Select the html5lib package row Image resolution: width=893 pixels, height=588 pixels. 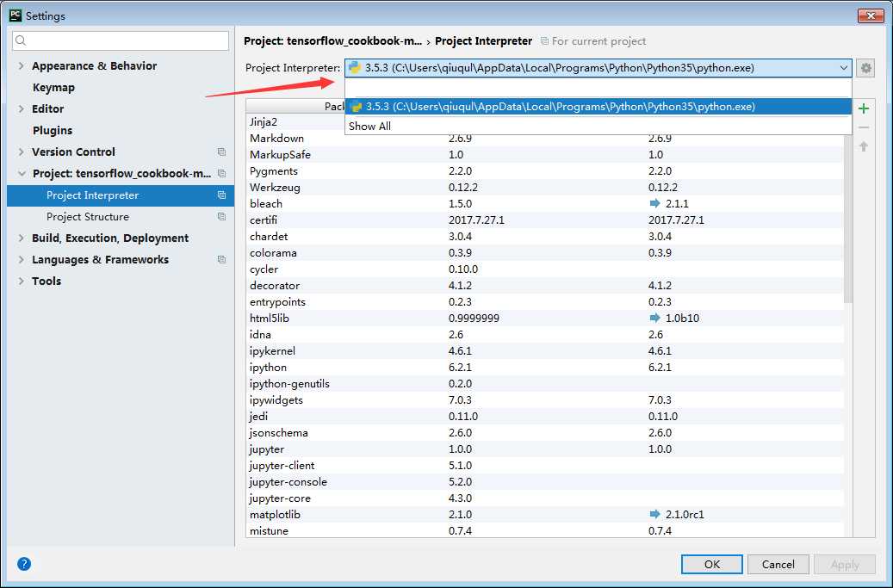point(545,319)
